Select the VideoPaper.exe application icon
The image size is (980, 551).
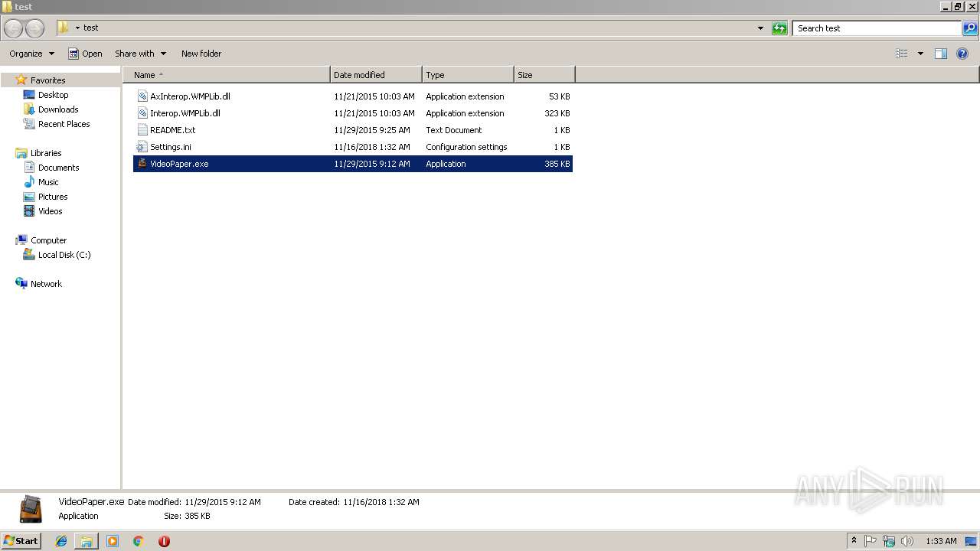click(142, 164)
